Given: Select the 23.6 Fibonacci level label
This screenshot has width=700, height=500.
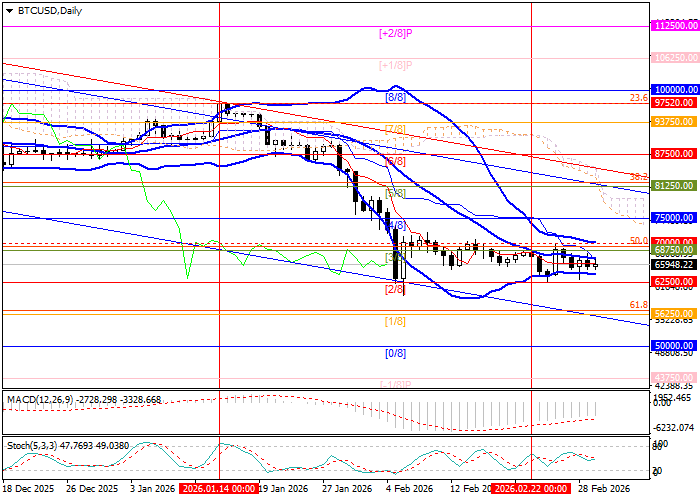Looking at the screenshot, I should click(x=637, y=98).
